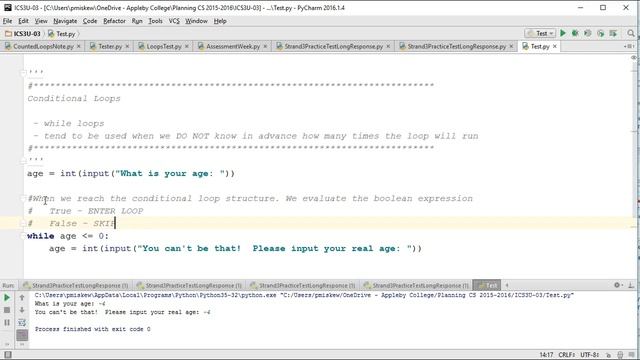Click the 'while age <= 0:' code line
640x360 pixels.
68,236
